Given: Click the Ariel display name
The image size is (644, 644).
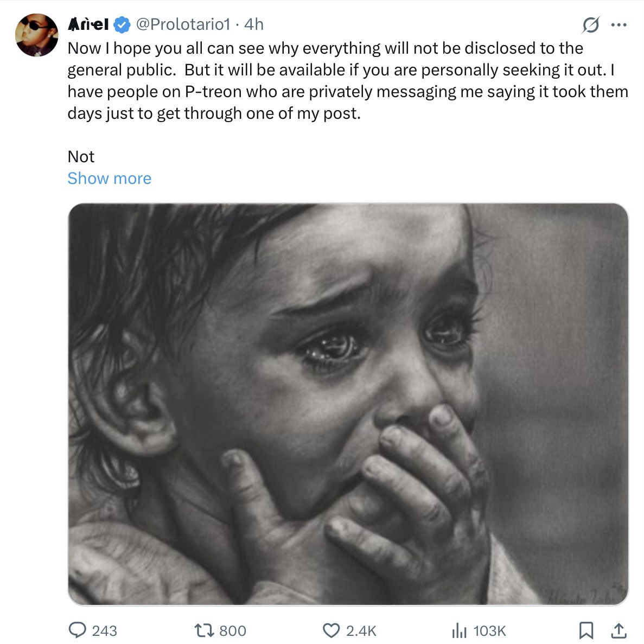Looking at the screenshot, I should click(x=88, y=24).
